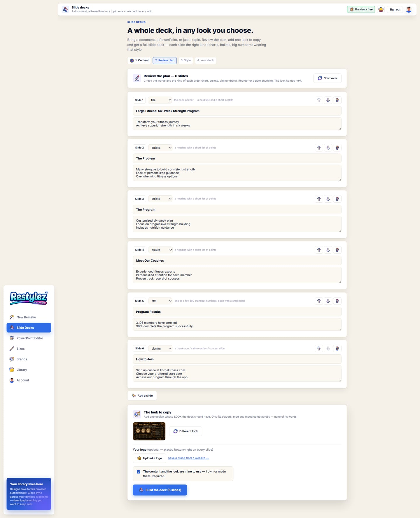This screenshot has height=518, width=420.
Task: Click Build the deck (6 slides) button
Action: point(160,490)
